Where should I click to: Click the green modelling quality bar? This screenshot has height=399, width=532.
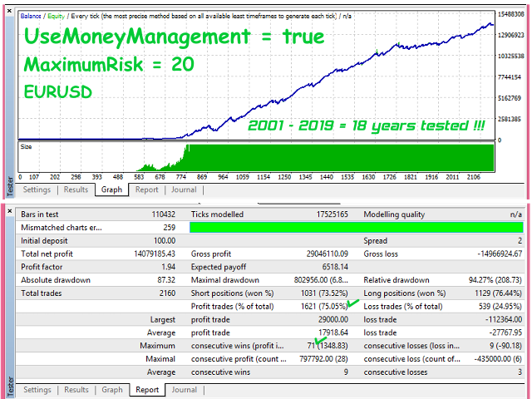[x=357, y=227]
